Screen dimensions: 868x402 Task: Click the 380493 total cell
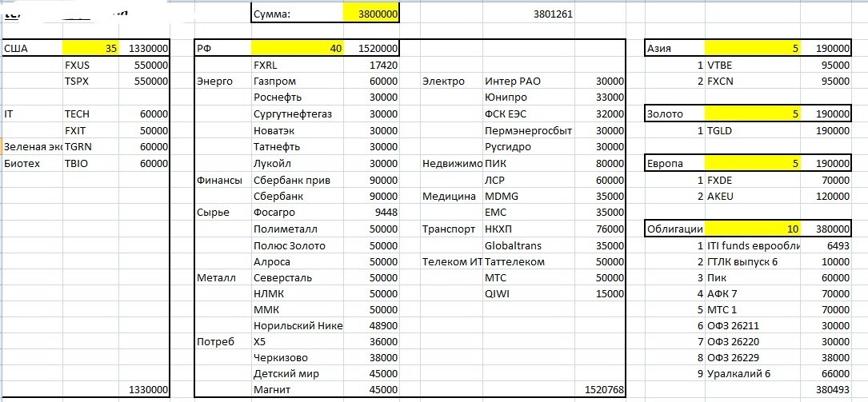(826, 390)
